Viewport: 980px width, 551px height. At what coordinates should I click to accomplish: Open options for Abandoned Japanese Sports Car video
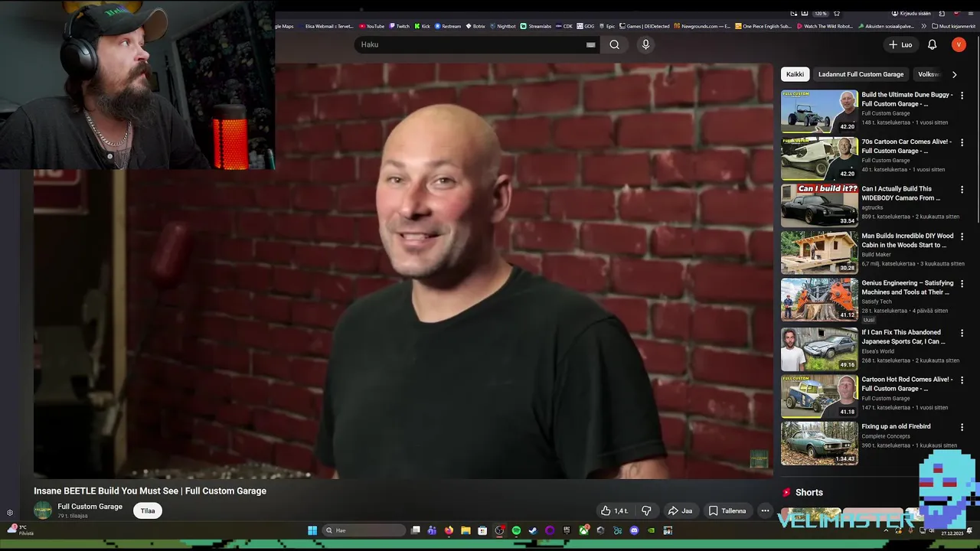coord(962,334)
